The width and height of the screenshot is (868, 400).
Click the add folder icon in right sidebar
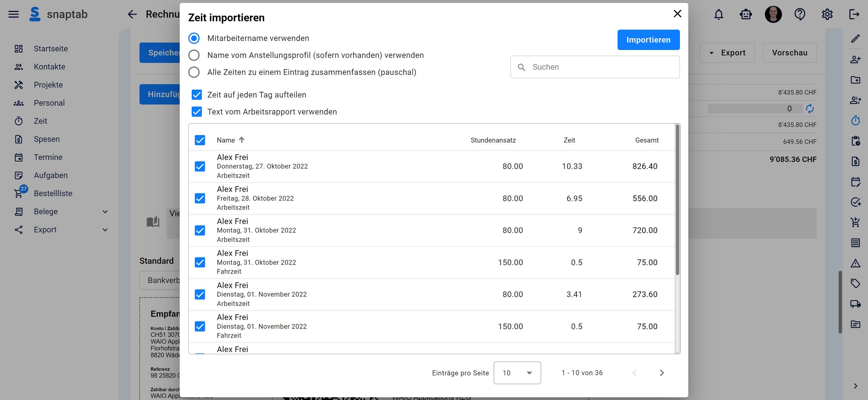[855, 80]
